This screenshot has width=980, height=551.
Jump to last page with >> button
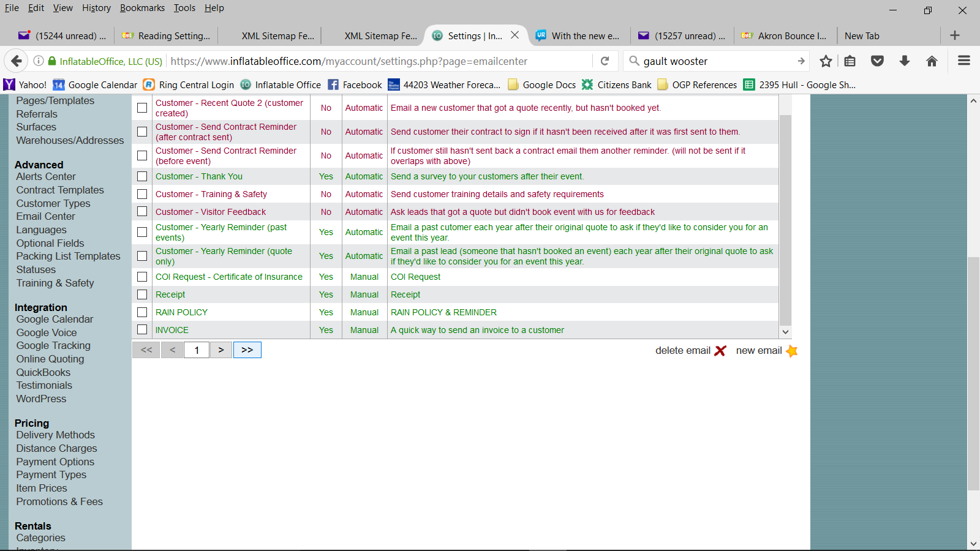(x=247, y=350)
